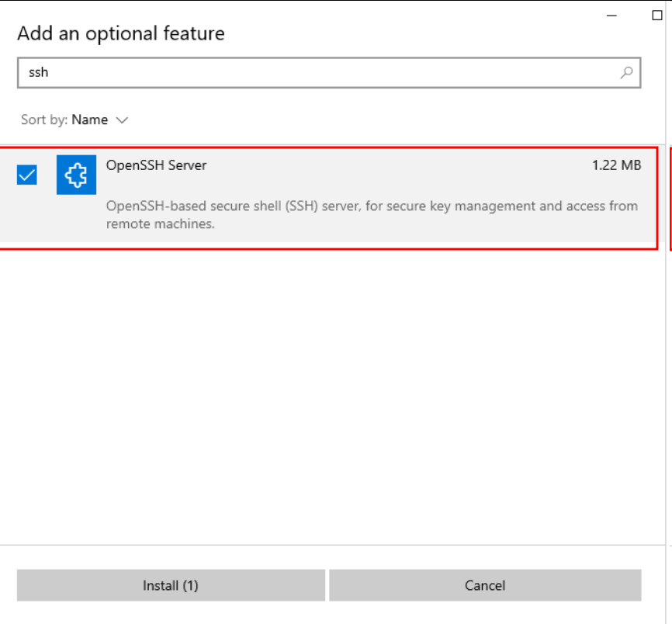Maximize the optional feature window
The height and width of the screenshot is (624, 672).
(x=657, y=16)
